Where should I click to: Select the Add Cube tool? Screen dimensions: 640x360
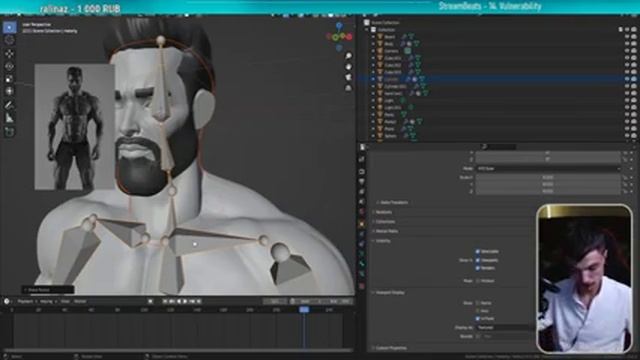tap(9, 132)
